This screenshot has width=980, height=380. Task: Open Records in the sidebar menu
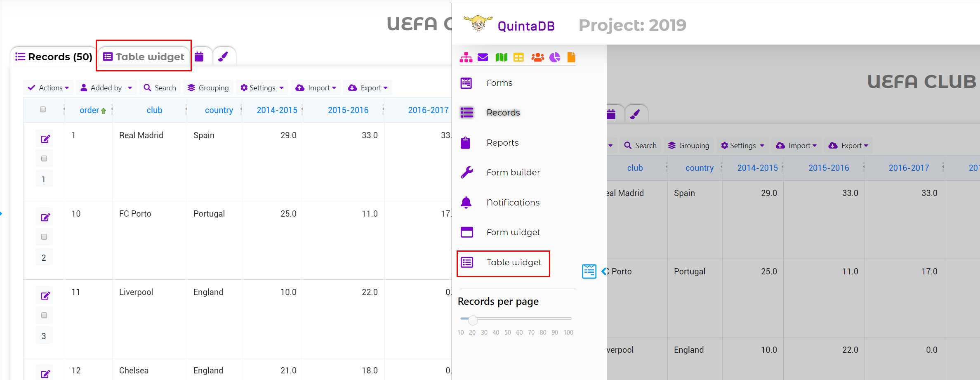tap(503, 113)
